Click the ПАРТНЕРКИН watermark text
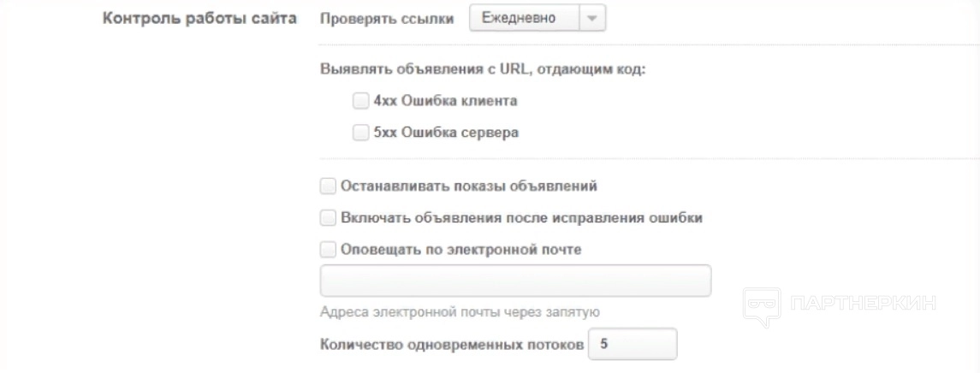Viewport: 980px width, 373px height. point(863,304)
